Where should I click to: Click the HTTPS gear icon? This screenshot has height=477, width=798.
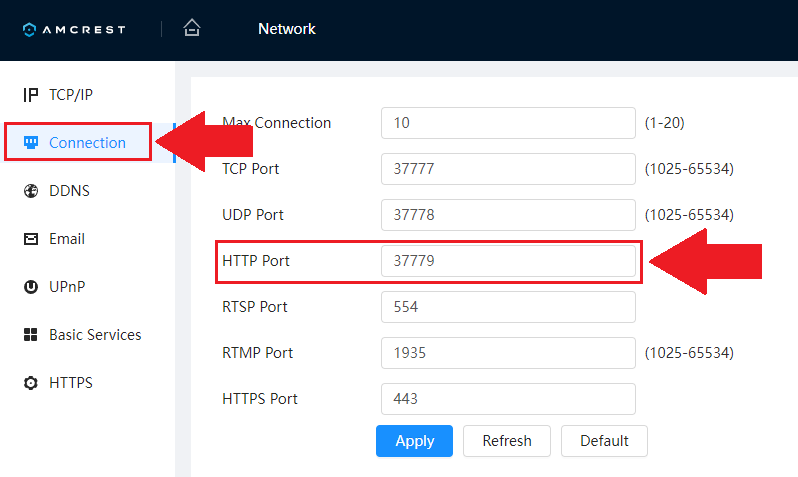click(30, 383)
